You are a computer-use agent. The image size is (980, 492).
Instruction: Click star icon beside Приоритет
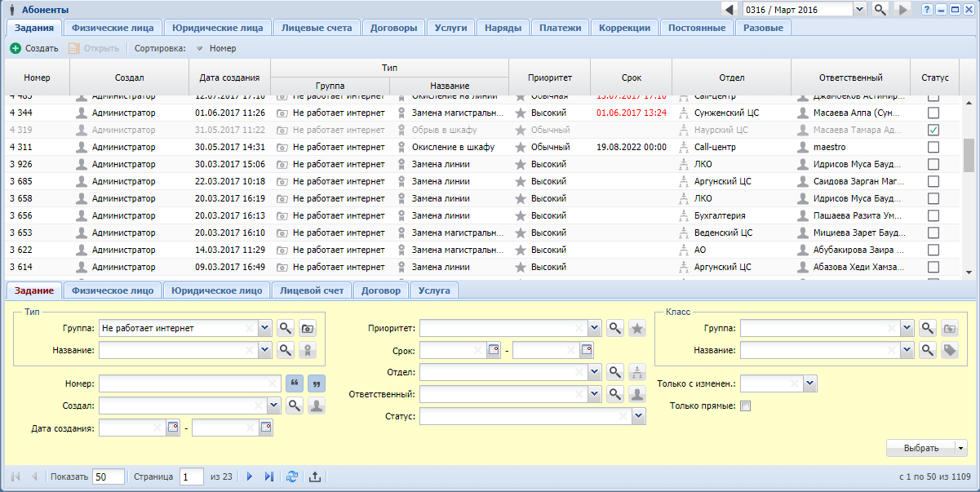[x=636, y=328]
